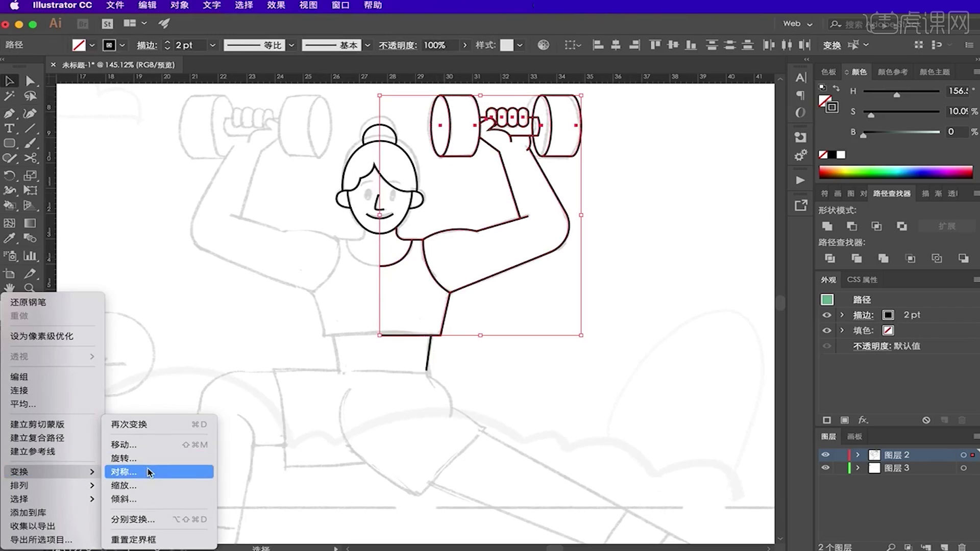
Task: Activate the Type tool
Action: click(x=9, y=128)
